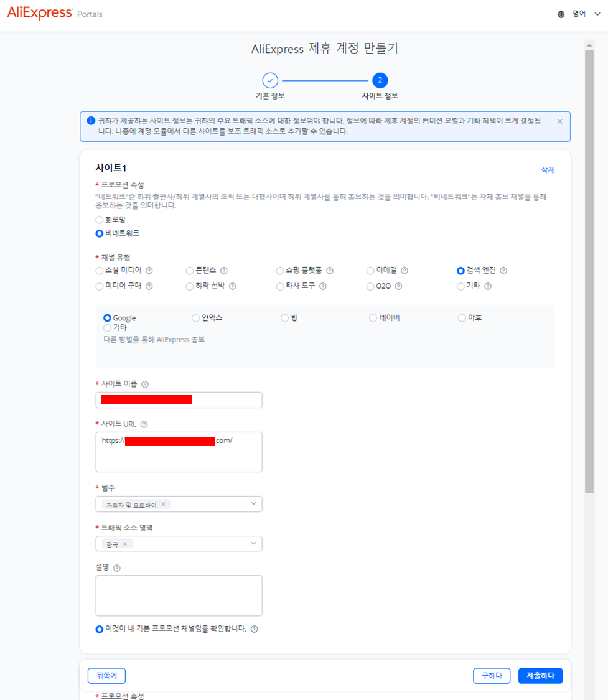Open help icon beside 쇼핑 플랫폼
Screen dimensions: 608x700
(x=329, y=271)
